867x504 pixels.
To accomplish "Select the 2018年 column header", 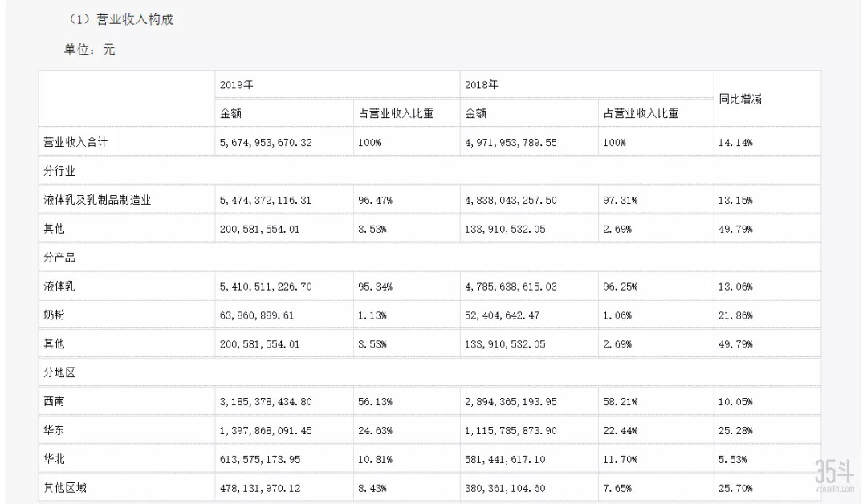I will (x=482, y=84).
